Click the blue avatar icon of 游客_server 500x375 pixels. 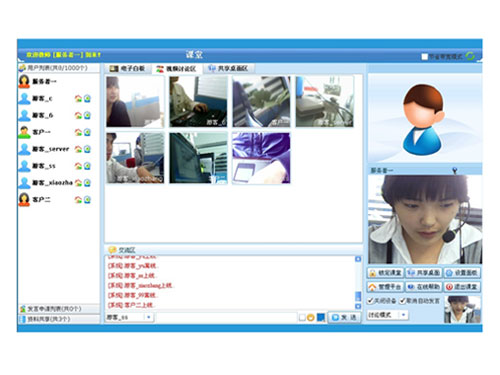[x=24, y=149]
